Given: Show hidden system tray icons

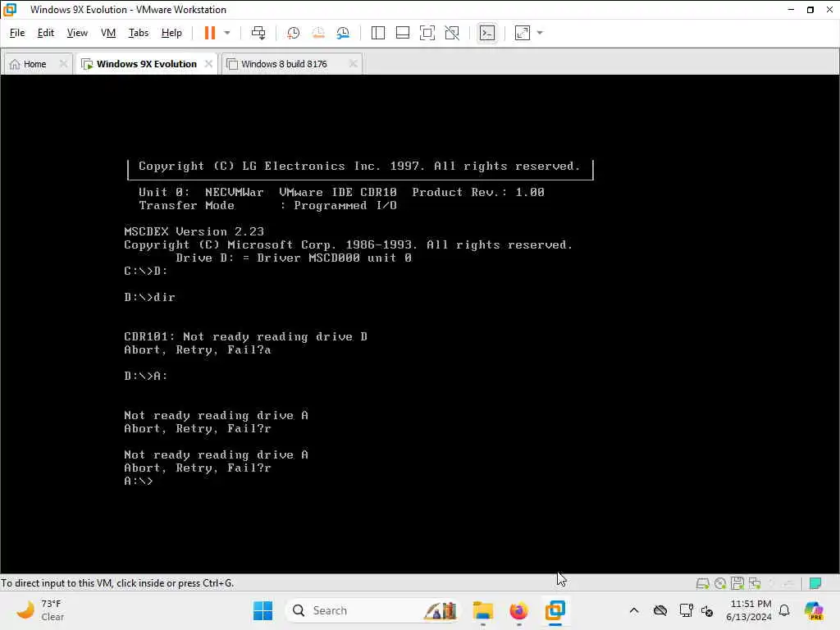Looking at the screenshot, I should 634,610.
